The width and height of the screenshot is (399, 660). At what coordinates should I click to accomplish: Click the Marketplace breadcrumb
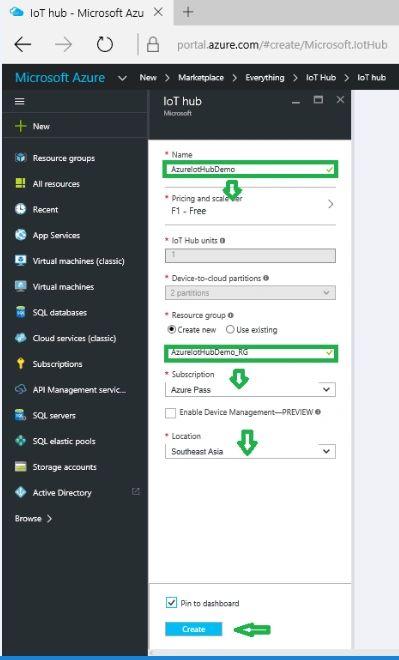coord(201,78)
